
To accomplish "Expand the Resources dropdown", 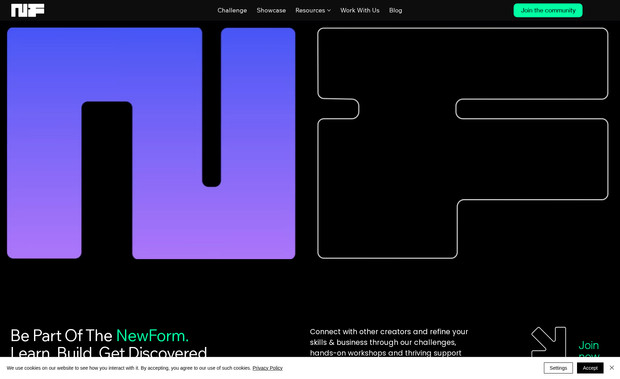I will point(313,10).
